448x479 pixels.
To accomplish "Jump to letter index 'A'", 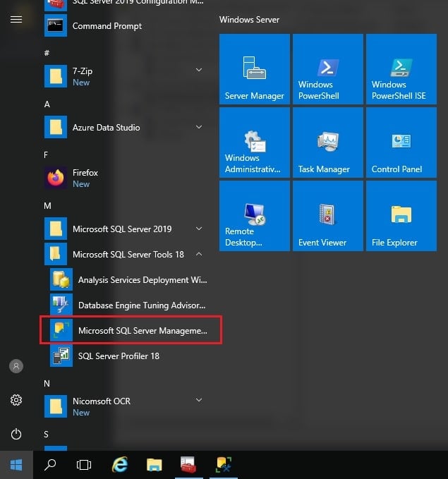I will (x=47, y=104).
